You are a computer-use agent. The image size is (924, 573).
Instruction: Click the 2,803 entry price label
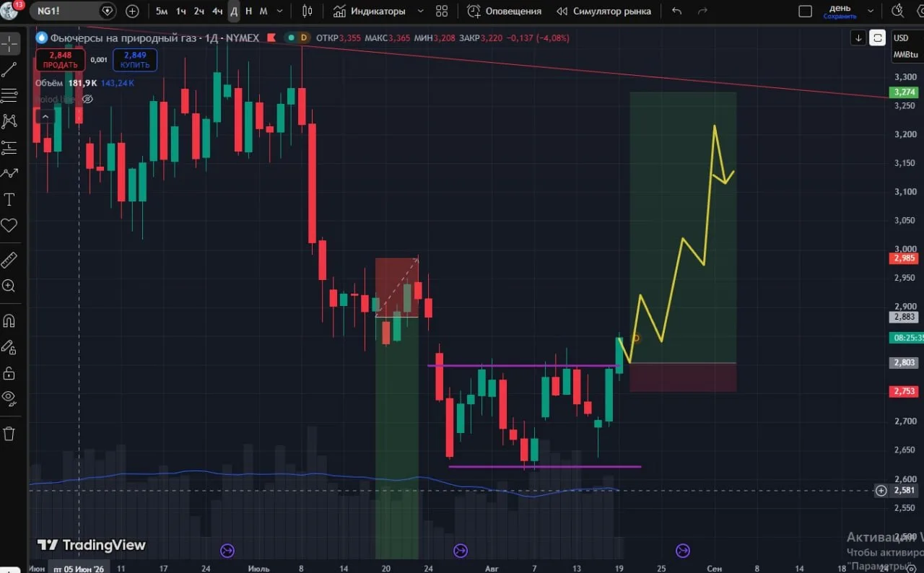[x=904, y=362]
